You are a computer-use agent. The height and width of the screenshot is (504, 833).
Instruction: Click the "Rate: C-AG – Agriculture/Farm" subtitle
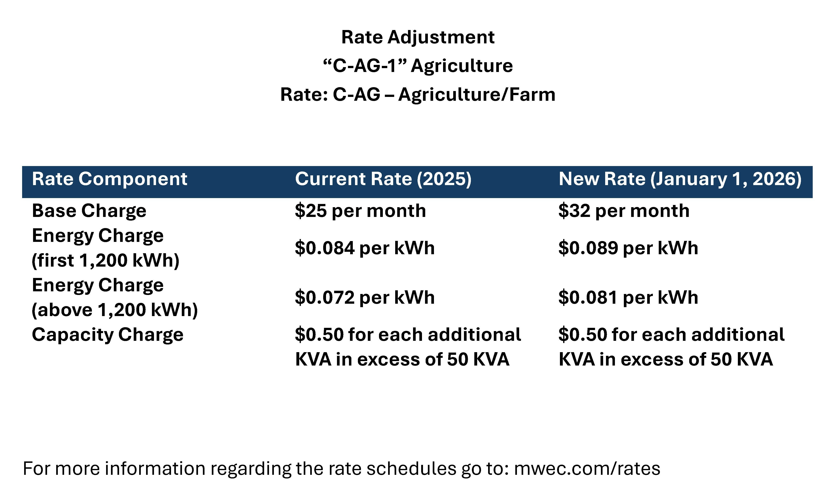click(x=418, y=95)
